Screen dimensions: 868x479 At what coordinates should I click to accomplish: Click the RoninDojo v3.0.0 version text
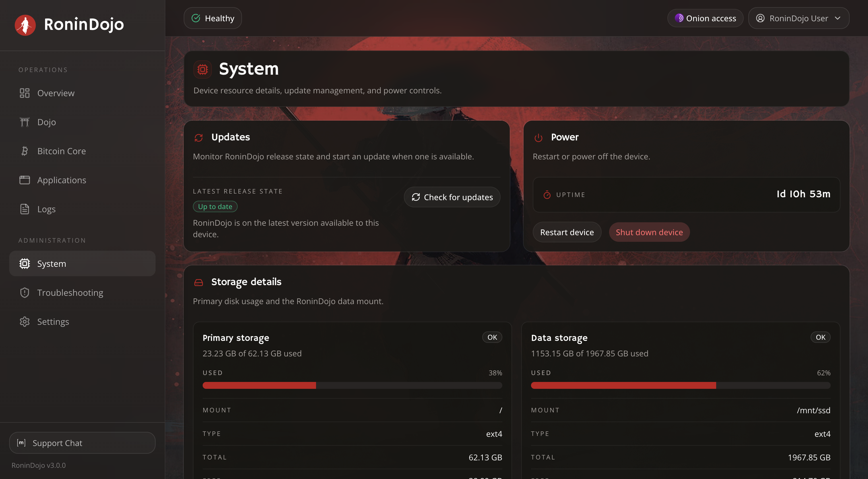click(39, 465)
